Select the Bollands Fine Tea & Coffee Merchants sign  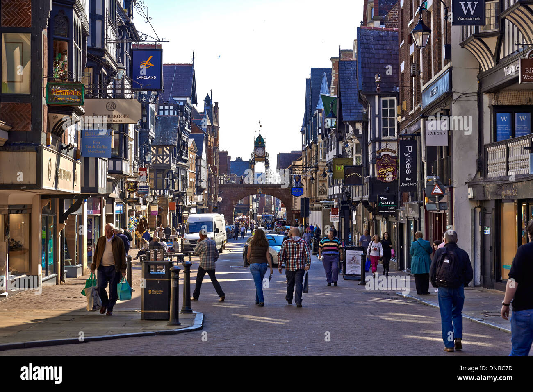click(96, 144)
